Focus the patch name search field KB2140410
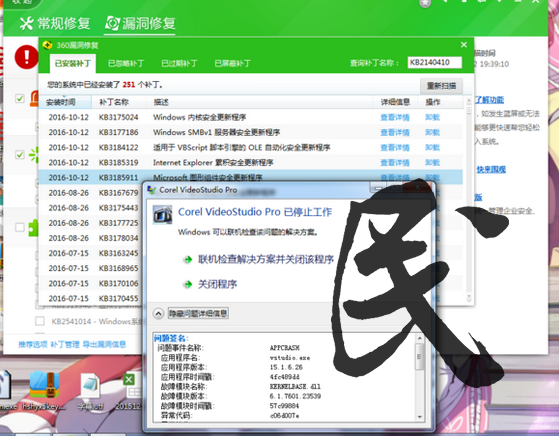The width and height of the screenshot is (559, 438). (435, 63)
